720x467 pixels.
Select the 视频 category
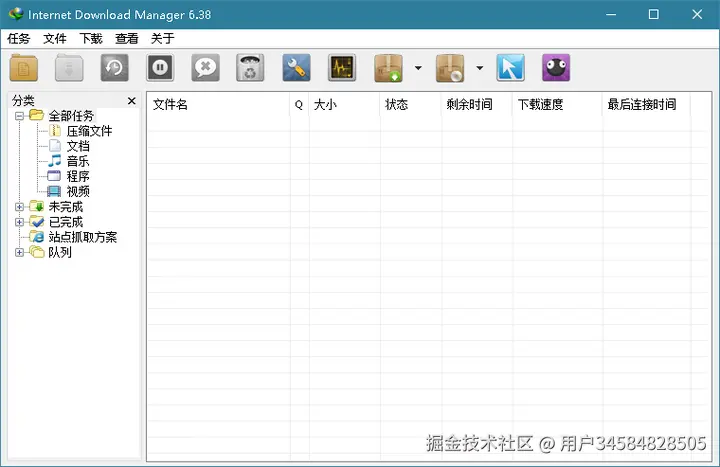point(78,191)
